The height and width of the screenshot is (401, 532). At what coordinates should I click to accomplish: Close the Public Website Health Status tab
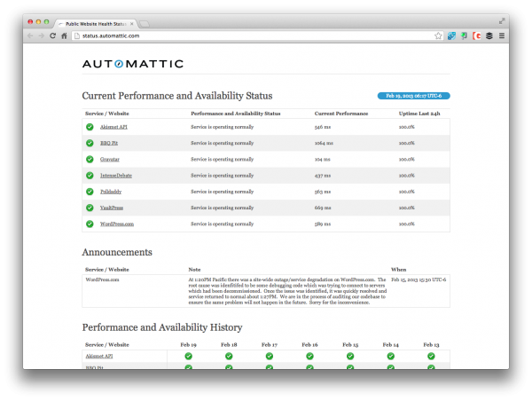(131, 24)
